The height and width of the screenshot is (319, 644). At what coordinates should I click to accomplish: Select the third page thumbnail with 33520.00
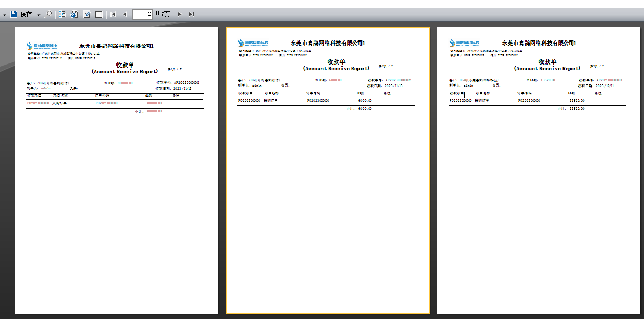click(x=539, y=171)
